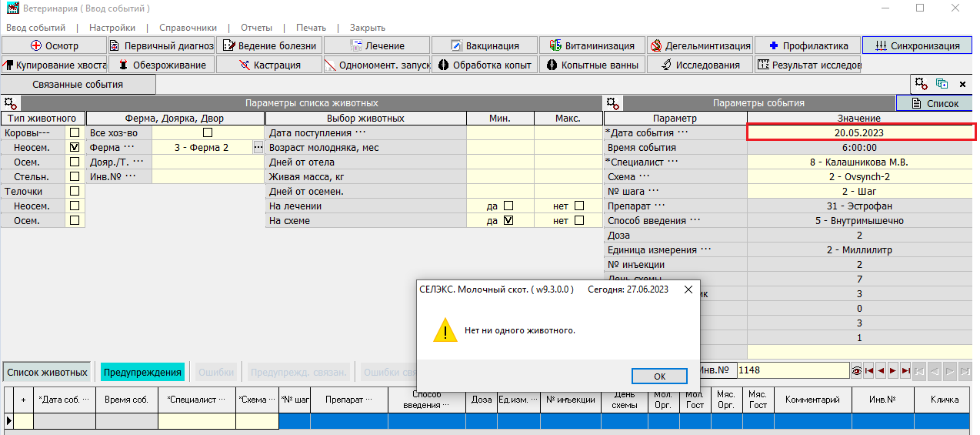Uncheck На схеме 'да' checkbox
Screen dimensions: 980x435
click(x=508, y=220)
